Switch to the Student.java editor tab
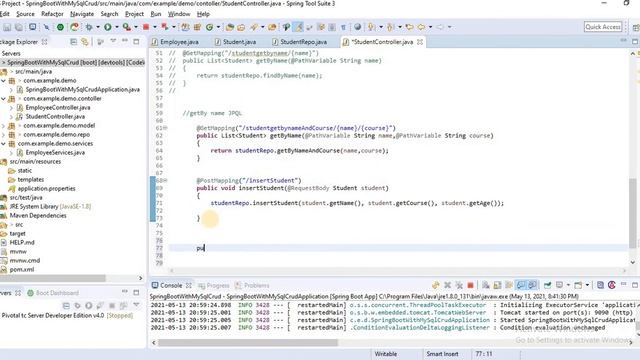 click(239, 42)
